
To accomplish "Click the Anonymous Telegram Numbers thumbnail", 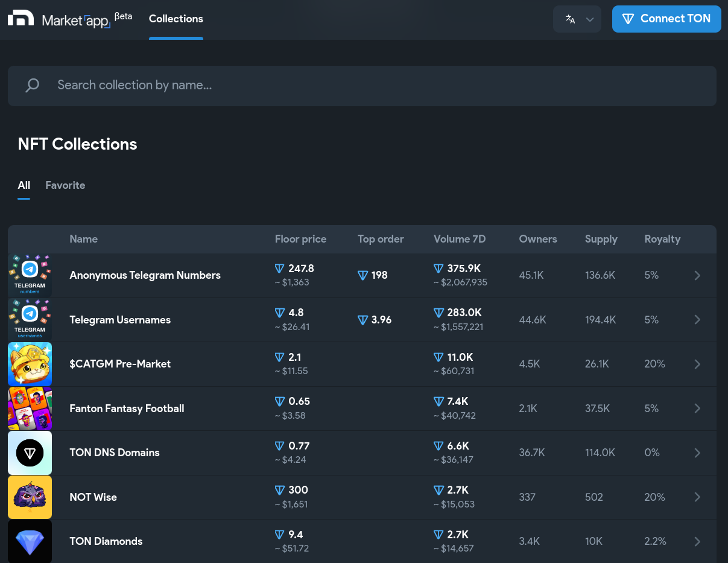I will pos(30,275).
